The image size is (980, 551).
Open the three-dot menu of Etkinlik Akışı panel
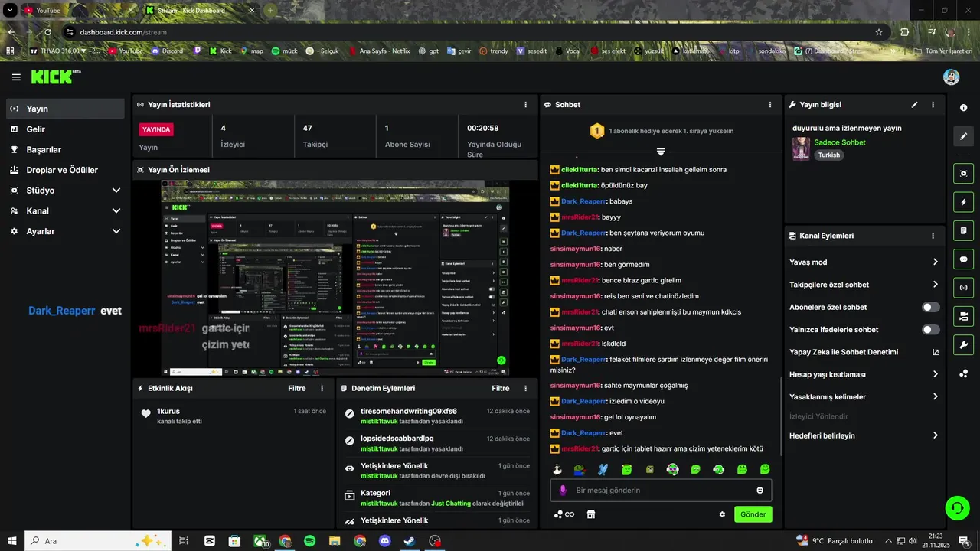point(322,388)
